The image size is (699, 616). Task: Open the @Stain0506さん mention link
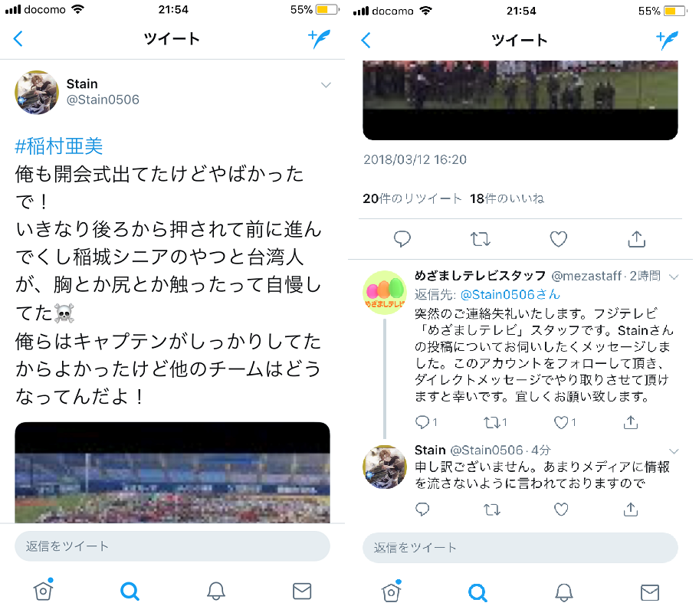point(510,295)
